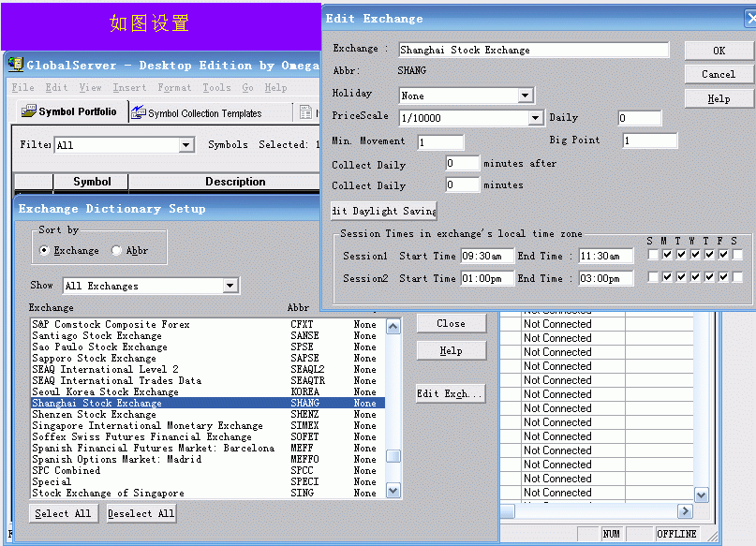Click Session2 End Time field
This screenshot has width=756, height=546.
click(605, 278)
